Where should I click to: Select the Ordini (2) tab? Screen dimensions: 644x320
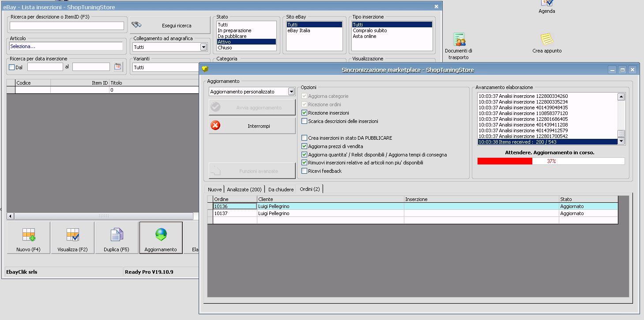[x=310, y=189]
